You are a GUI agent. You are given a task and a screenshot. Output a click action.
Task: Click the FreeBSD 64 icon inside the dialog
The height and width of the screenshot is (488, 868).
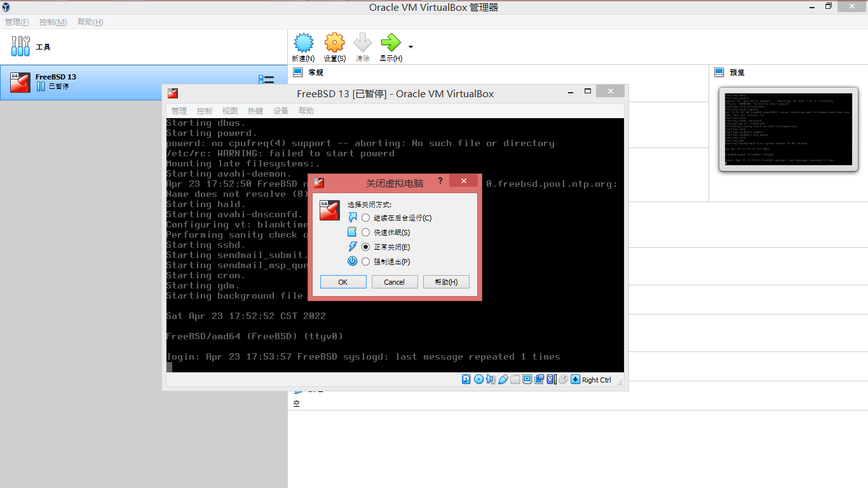coord(329,210)
